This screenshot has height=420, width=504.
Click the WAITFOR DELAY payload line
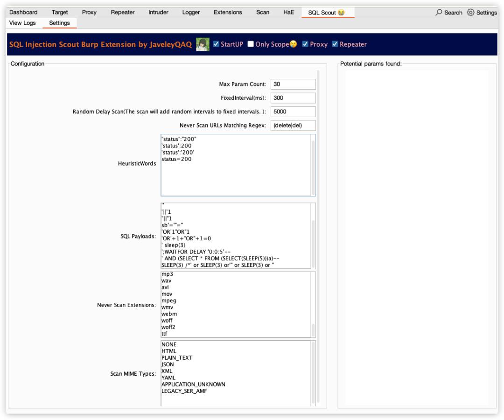pos(196,252)
